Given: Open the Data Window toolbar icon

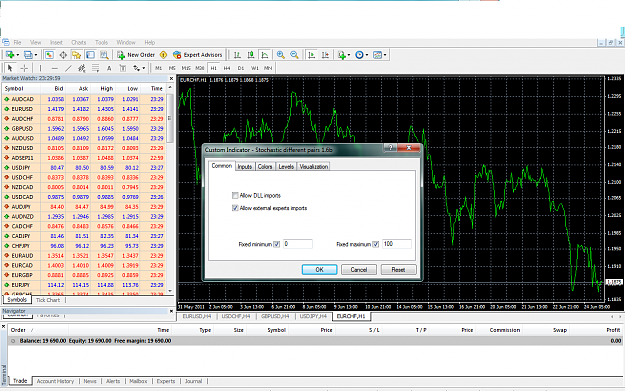Looking at the screenshot, I should [x=63, y=55].
